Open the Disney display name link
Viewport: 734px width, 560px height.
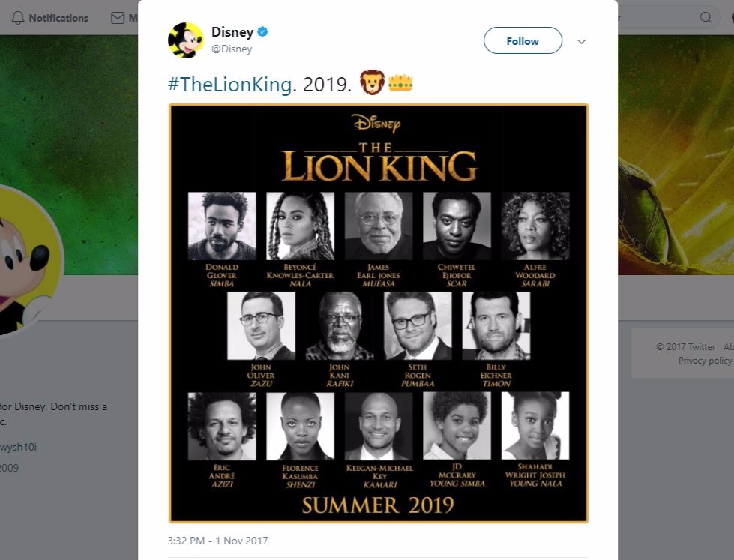point(232,32)
